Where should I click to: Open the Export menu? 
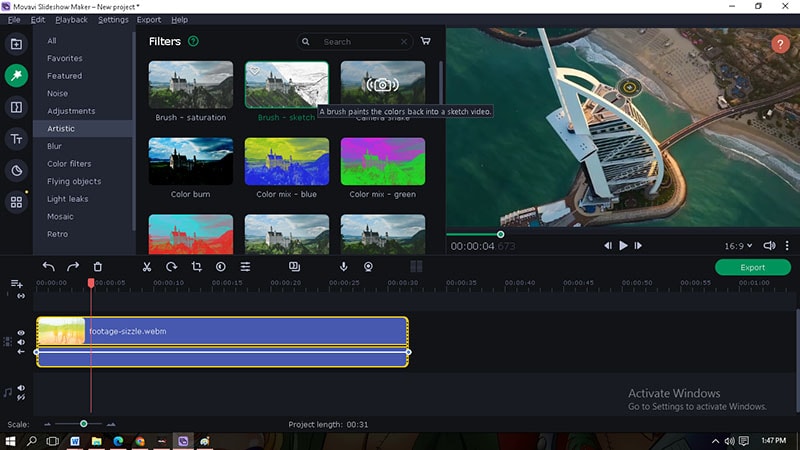click(148, 19)
